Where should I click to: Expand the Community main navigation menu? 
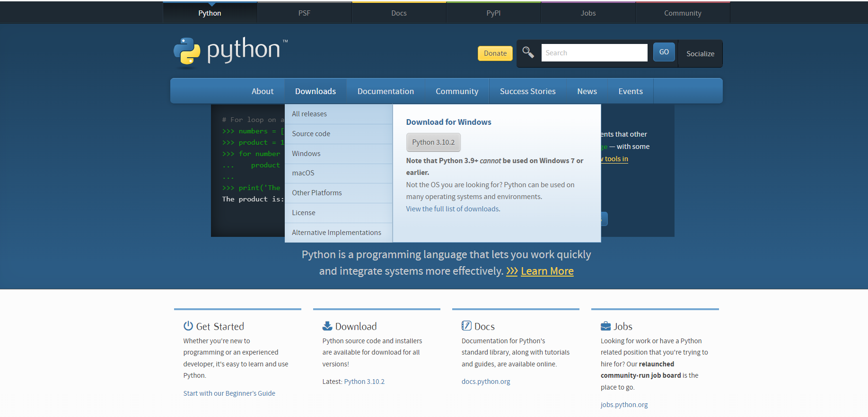click(x=456, y=91)
